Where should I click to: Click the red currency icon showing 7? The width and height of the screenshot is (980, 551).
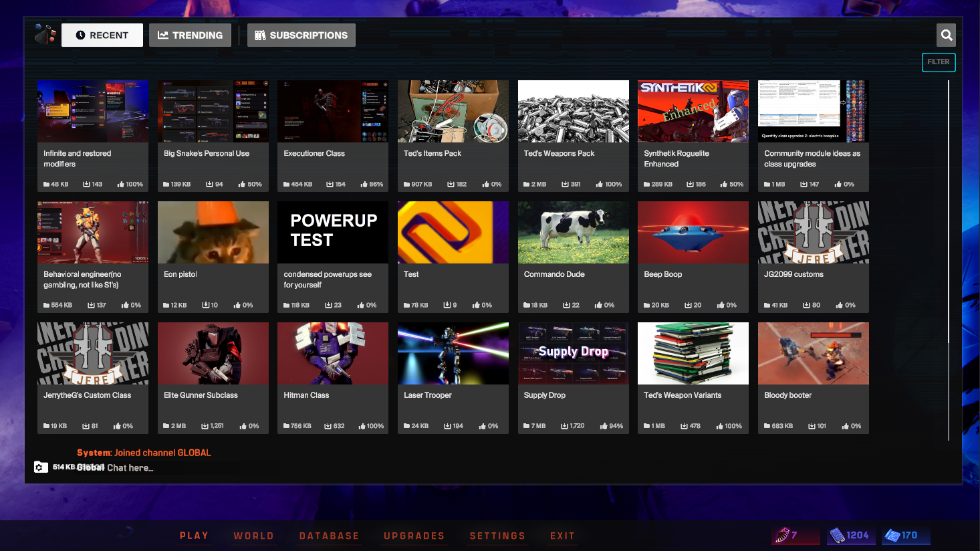tap(782, 535)
